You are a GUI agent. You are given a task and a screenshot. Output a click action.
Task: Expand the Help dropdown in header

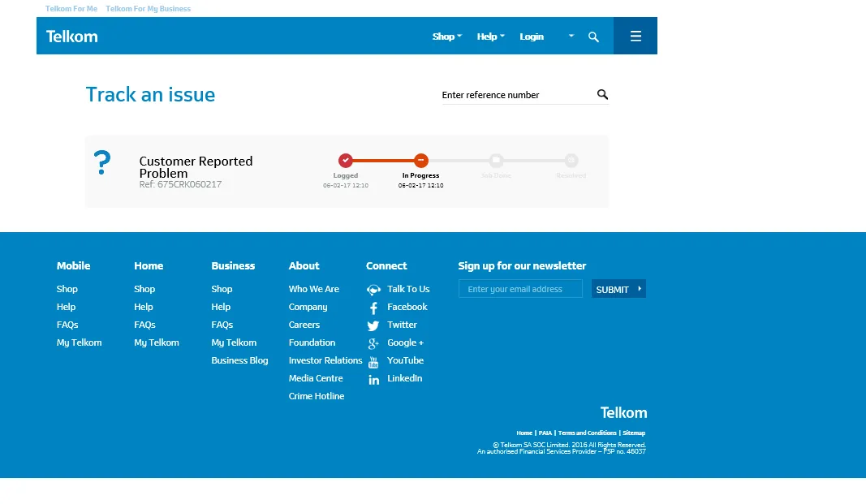click(x=490, y=37)
